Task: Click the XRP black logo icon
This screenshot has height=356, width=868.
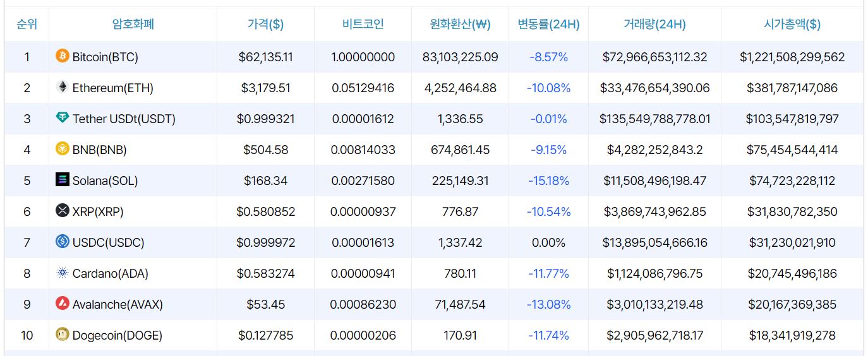Action: 62,211
